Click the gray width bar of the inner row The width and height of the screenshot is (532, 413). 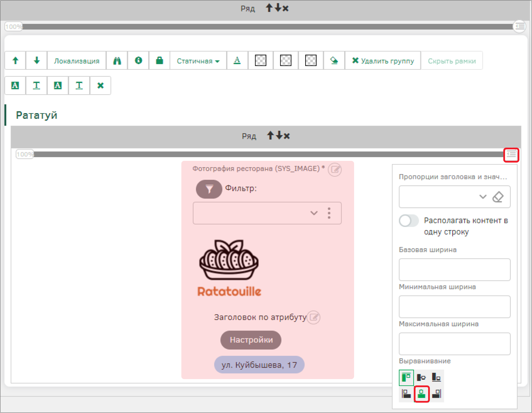(x=269, y=154)
